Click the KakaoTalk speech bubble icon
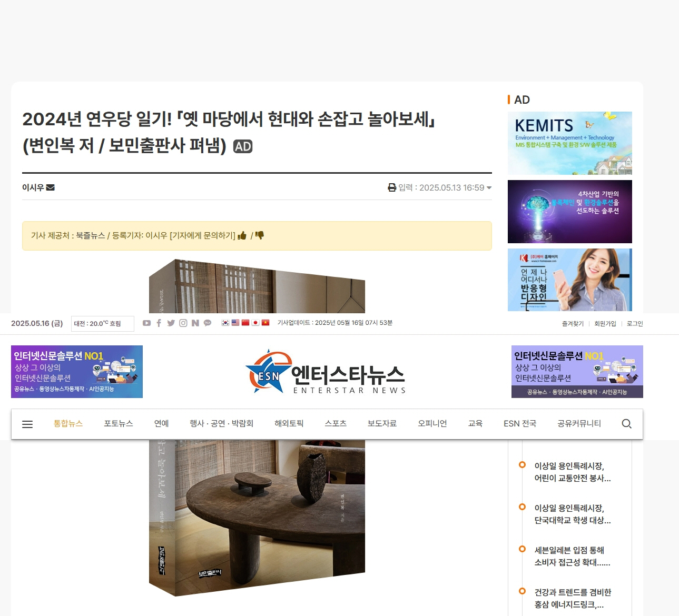 (x=208, y=323)
